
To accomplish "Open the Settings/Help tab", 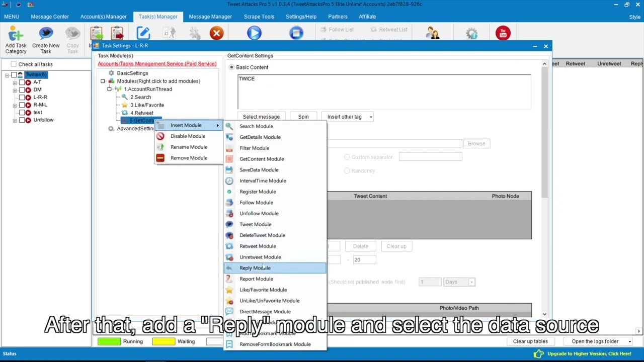I will click(301, 17).
